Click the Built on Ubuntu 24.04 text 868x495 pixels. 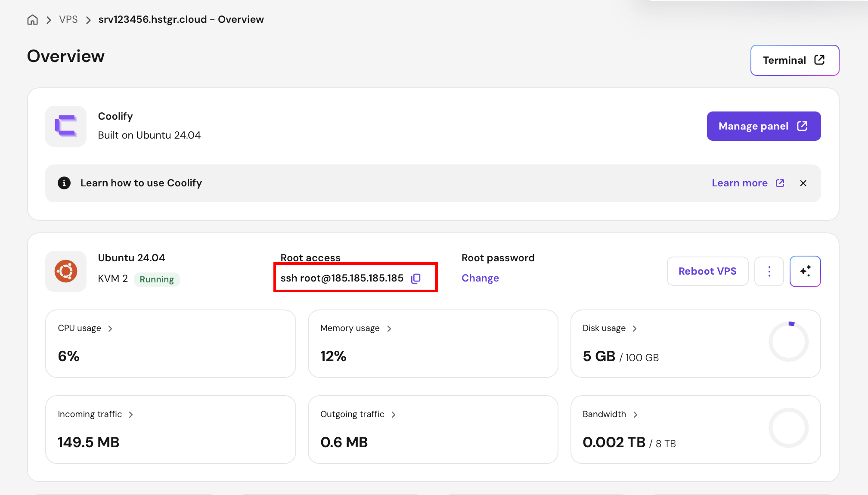coord(149,135)
